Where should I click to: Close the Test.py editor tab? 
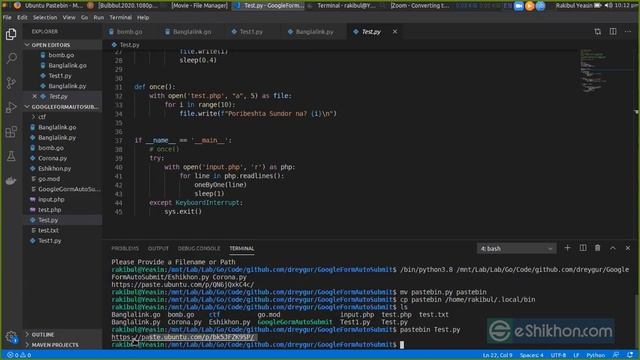click(x=395, y=32)
